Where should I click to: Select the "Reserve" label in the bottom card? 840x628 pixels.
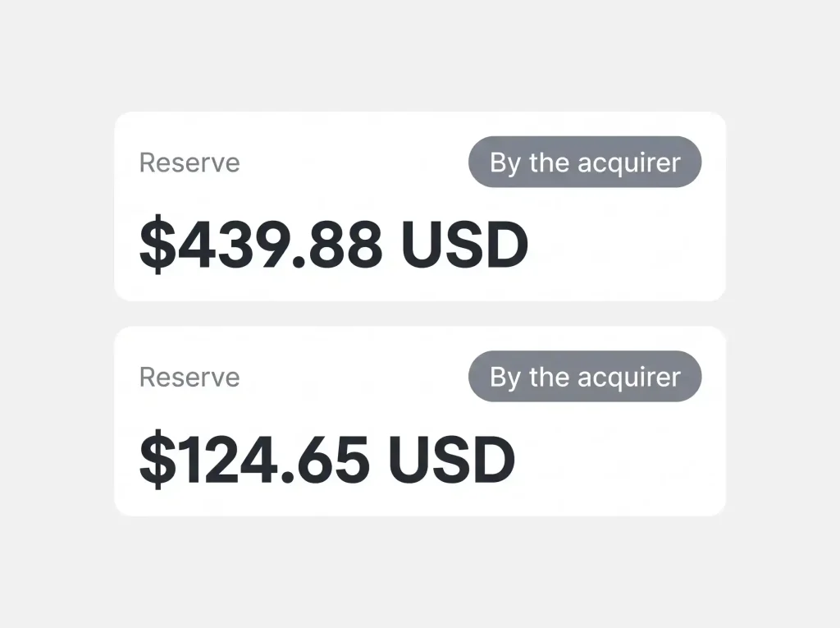[x=189, y=377]
